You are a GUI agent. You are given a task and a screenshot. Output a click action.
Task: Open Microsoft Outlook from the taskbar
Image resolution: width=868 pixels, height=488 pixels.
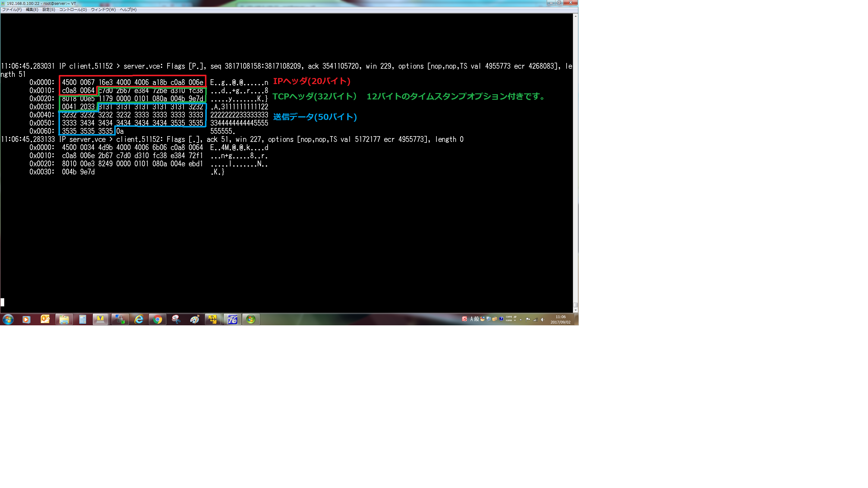click(46, 319)
